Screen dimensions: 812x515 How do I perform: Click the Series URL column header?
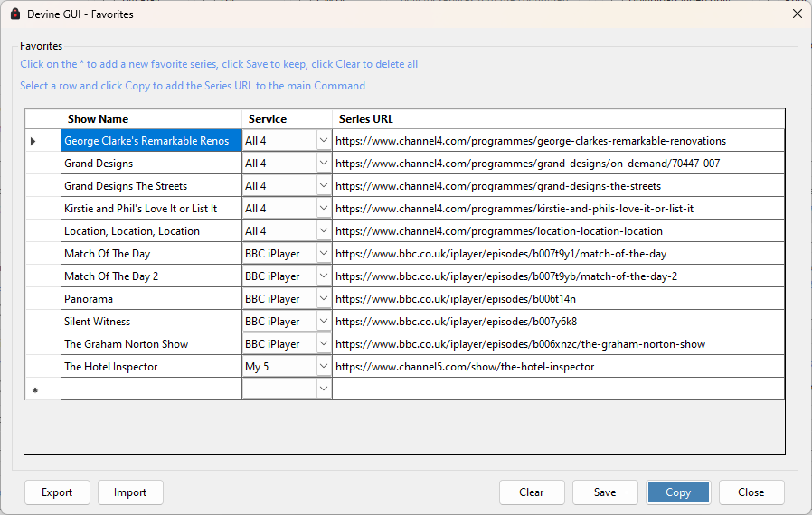(558, 119)
